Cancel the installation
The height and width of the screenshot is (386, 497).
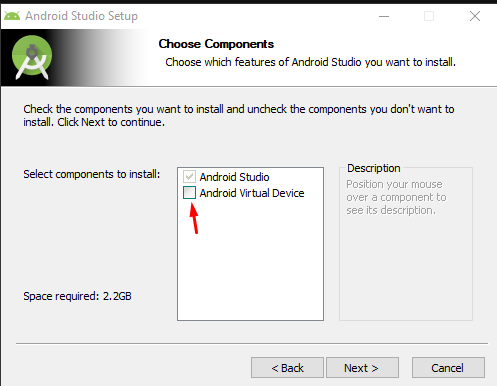click(448, 368)
